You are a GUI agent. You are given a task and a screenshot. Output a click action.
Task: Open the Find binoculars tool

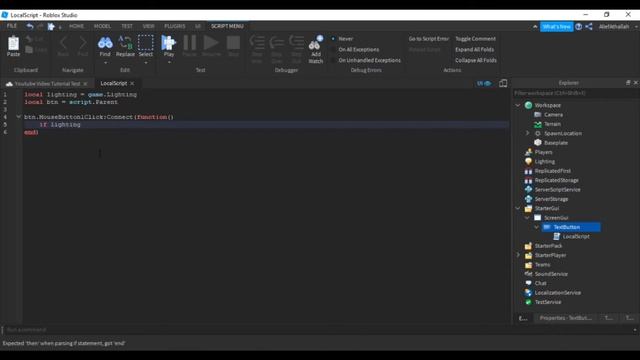(105, 42)
